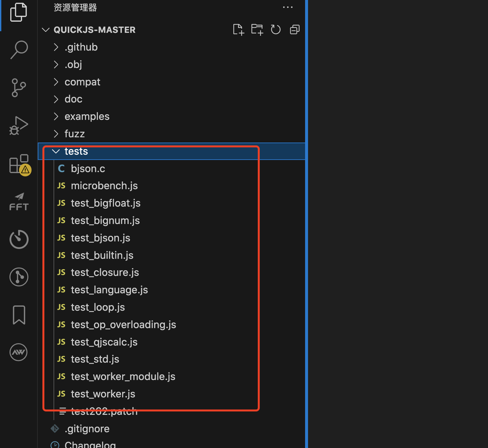
Task: Collapse all folders in explorer
Action: click(295, 30)
